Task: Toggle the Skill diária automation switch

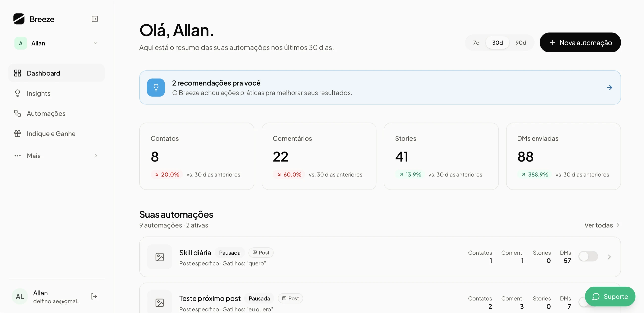Action: tap(588, 256)
